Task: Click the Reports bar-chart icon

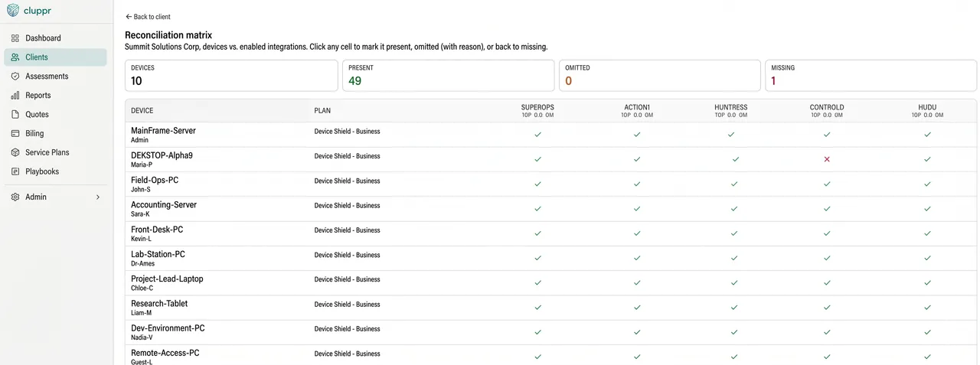Action: [x=15, y=96]
